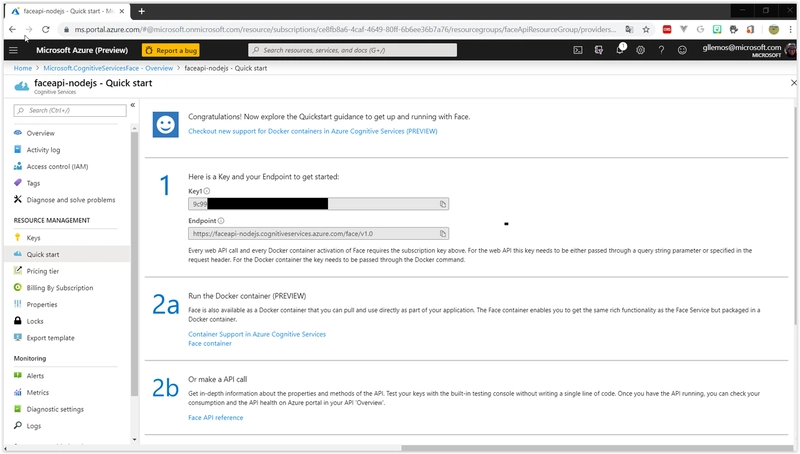Send feedback with the smiley icon
The image size is (800, 454).
pyautogui.click(x=682, y=50)
